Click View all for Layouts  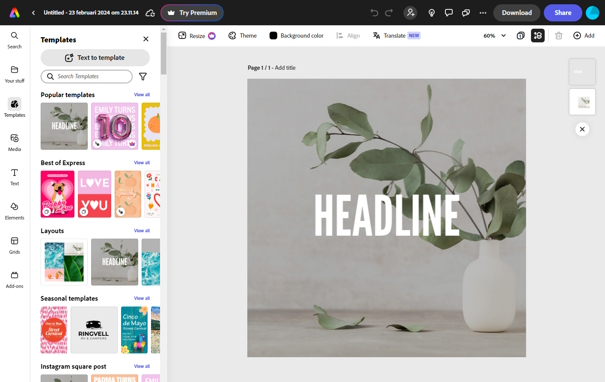(142, 230)
